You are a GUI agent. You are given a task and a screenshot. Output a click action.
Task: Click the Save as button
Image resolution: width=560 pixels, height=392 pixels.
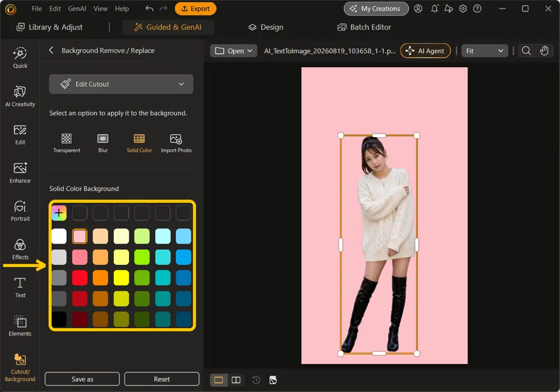(82, 379)
